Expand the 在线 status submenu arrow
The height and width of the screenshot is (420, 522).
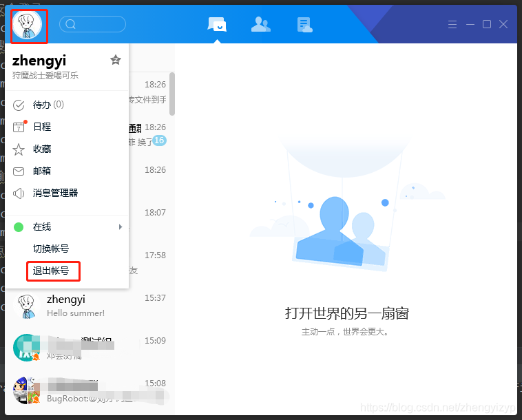pyautogui.click(x=121, y=227)
